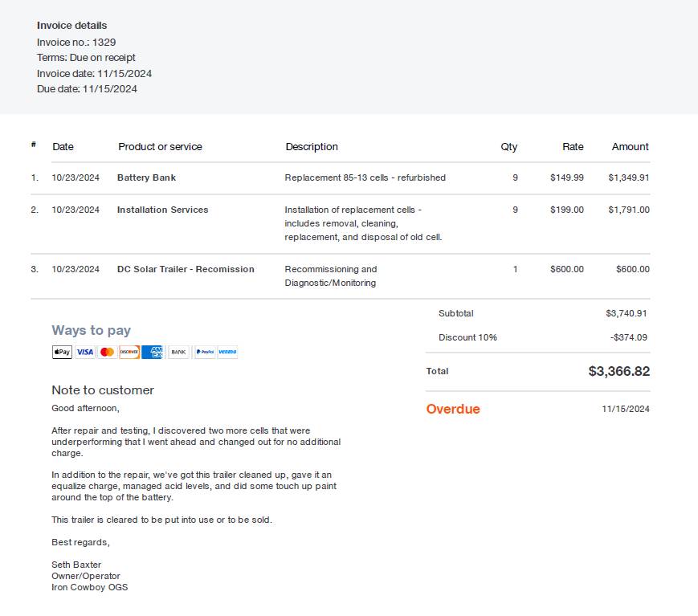The image size is (698, 616).
Task: Choose the Mastercard payment icon
Action: tap(107, 352)
